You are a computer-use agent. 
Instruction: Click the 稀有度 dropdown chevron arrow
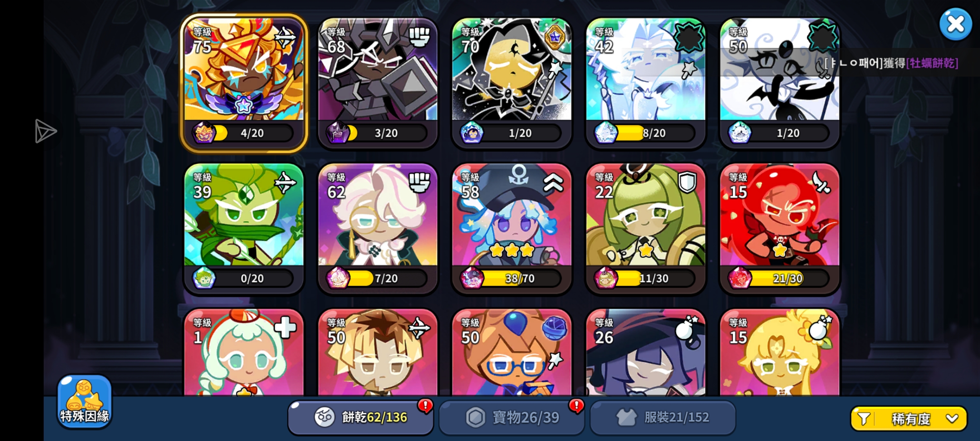[952, 418]
